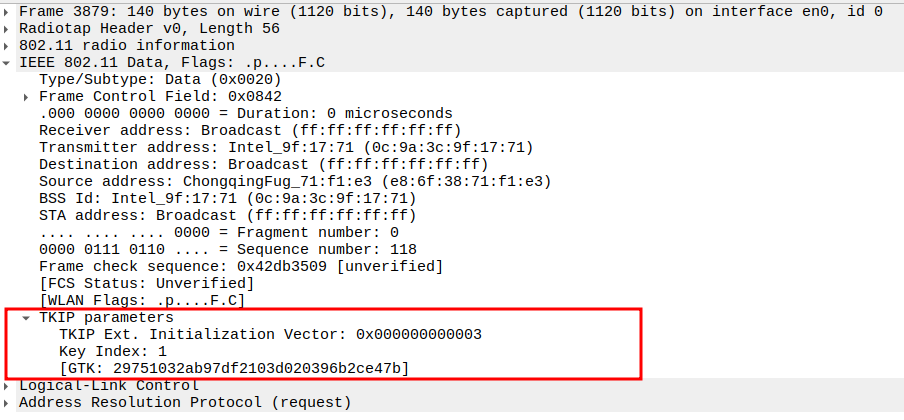Expand the Frame Control Field 0x0842 node

pos(27,96)
